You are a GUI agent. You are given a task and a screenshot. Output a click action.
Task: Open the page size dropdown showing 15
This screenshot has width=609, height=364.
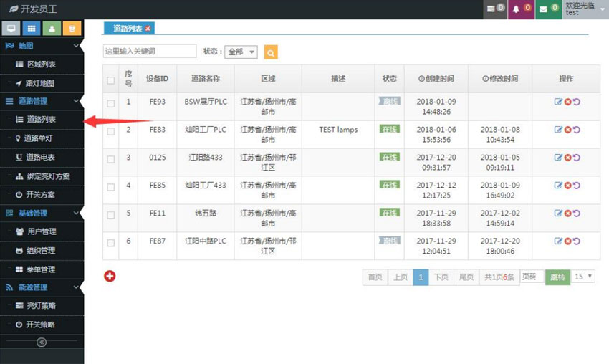[x=583, y=277]
